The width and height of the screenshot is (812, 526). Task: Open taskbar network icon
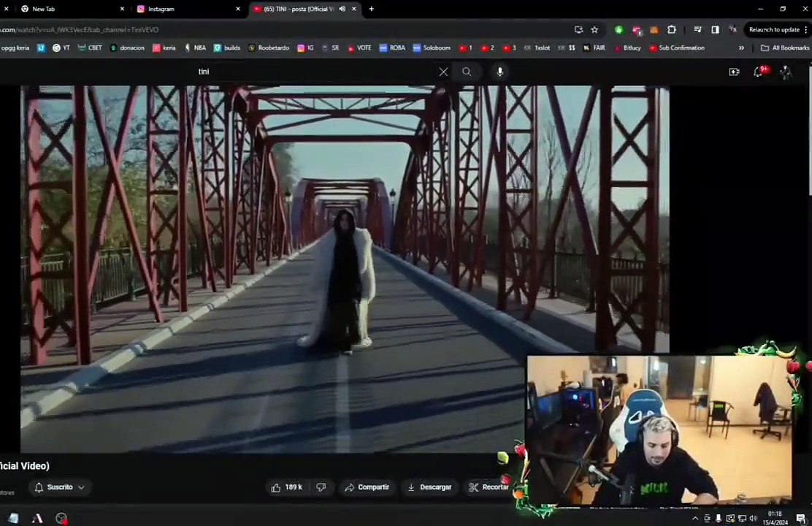742,518
